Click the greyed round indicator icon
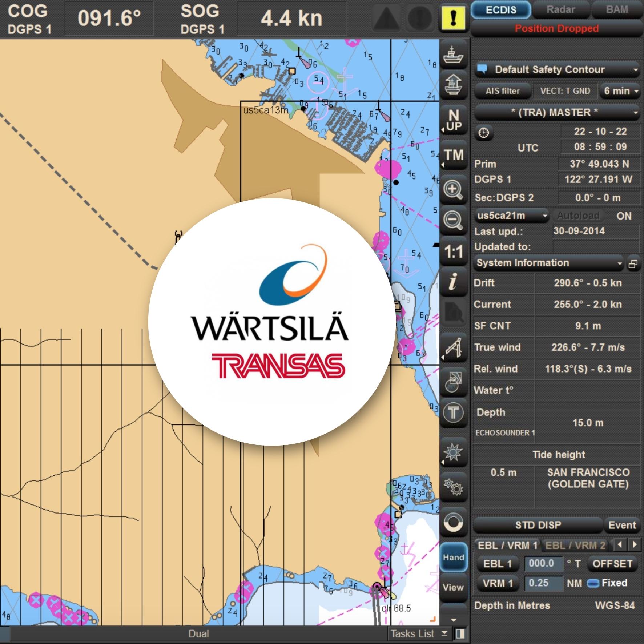This screenshot has height=644, width=644. click(420, 18)
